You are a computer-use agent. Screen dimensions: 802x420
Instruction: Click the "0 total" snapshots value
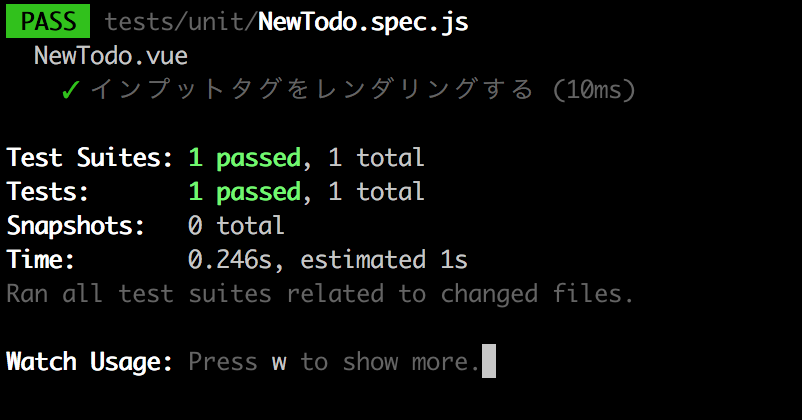[x=236, y=226]
